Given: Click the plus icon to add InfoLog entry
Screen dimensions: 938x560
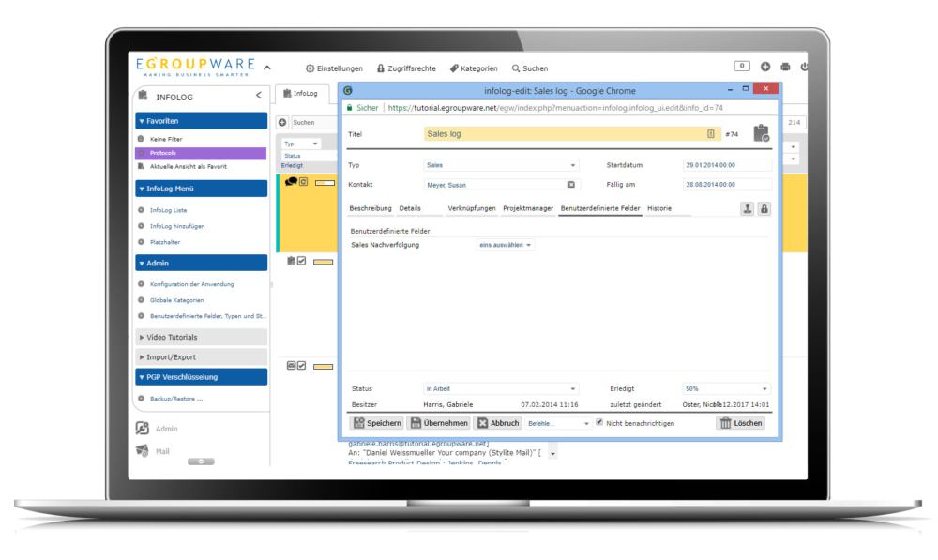Looking at the screenshot, I should [282, 122].
